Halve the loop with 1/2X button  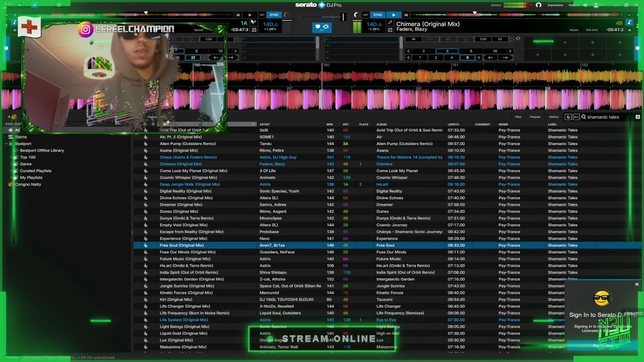click(x=483, y=39)
